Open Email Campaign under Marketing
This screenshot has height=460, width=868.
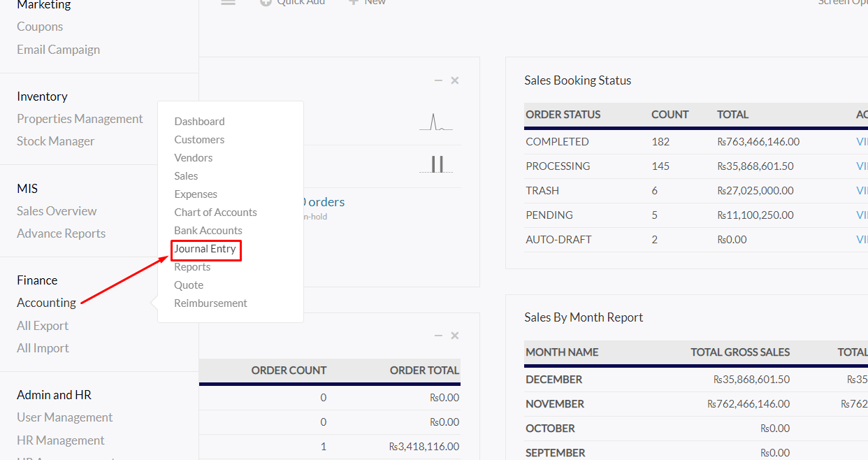pos(58,50)
